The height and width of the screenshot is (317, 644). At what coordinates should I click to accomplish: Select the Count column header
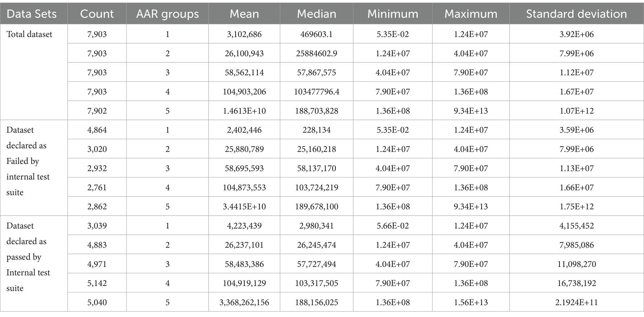coord(97,14)
